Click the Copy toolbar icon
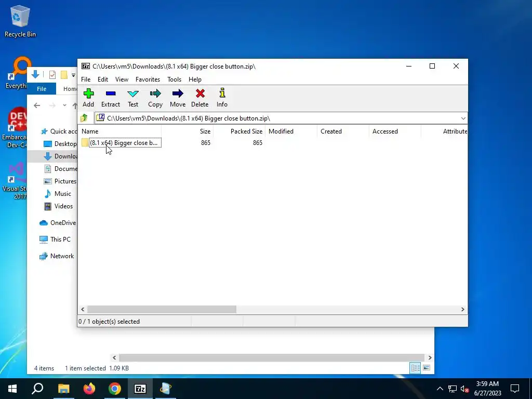This screenshot has height=399, width=532. pyautogui.click(x=155, y=98)
